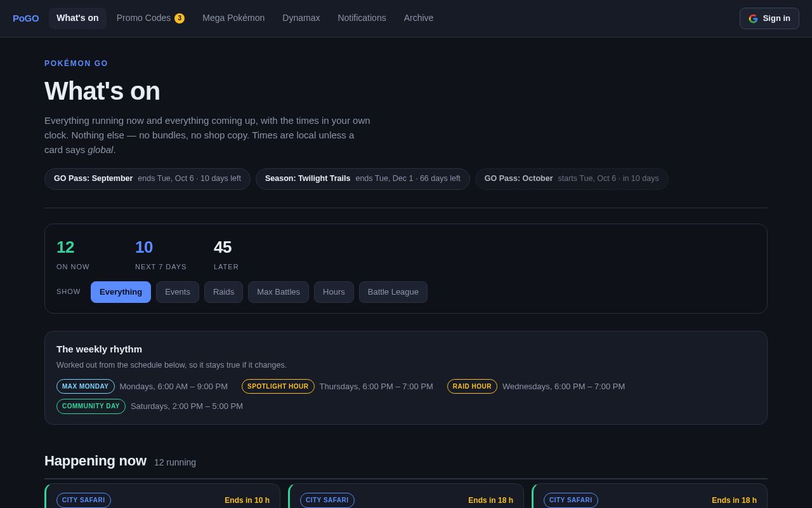The width and height of the screenshot is (812, 508).
Task: Select GO Pass: September chip
Action: (x=147, y=179)
